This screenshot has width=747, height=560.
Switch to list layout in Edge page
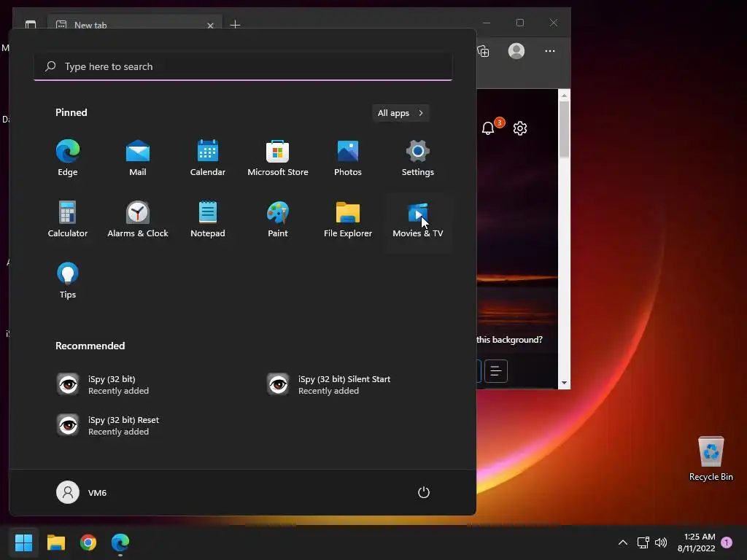496,371
